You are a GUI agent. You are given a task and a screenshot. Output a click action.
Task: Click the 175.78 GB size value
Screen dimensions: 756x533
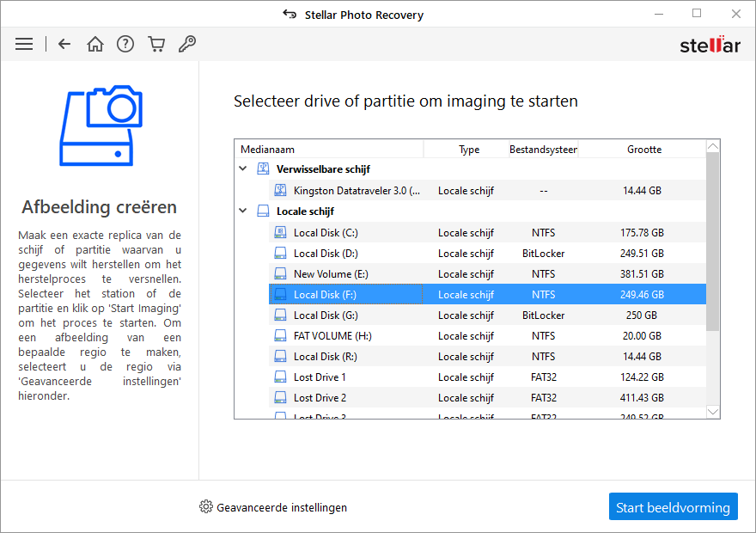tap(642, 233)
